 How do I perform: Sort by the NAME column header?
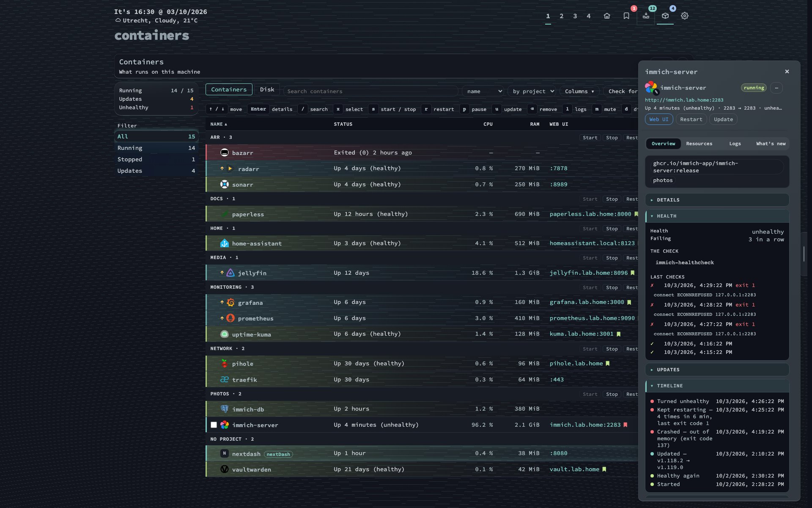point(219,124)
